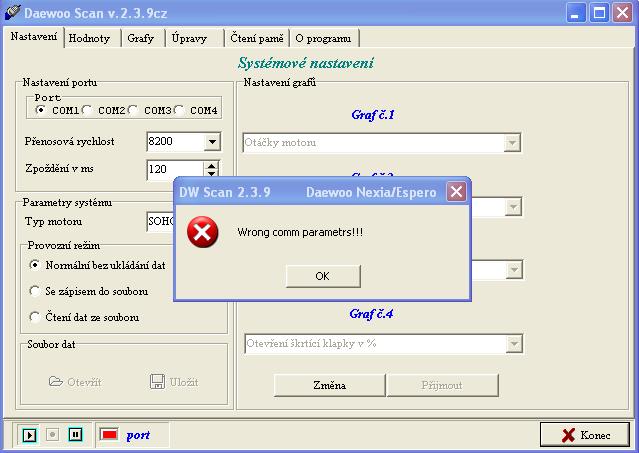Screen dimensions: 639x453
Task: Click the folder icon on Otevřít button
Action: (56, 382)
